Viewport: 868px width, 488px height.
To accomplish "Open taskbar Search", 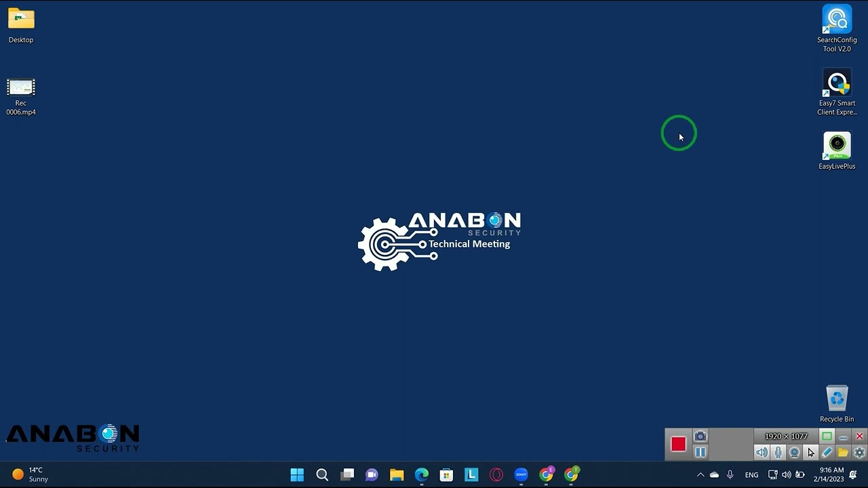I will point(322,474).
